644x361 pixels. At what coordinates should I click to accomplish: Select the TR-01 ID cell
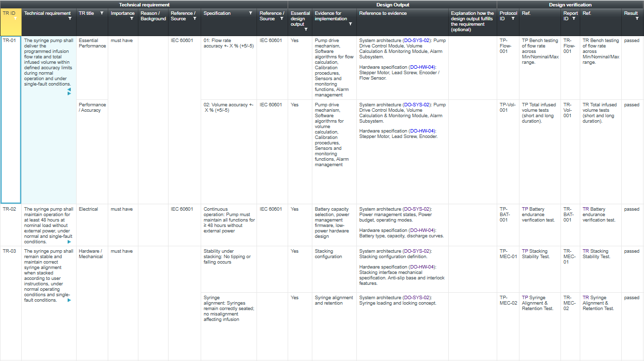[x=11, y=119]
